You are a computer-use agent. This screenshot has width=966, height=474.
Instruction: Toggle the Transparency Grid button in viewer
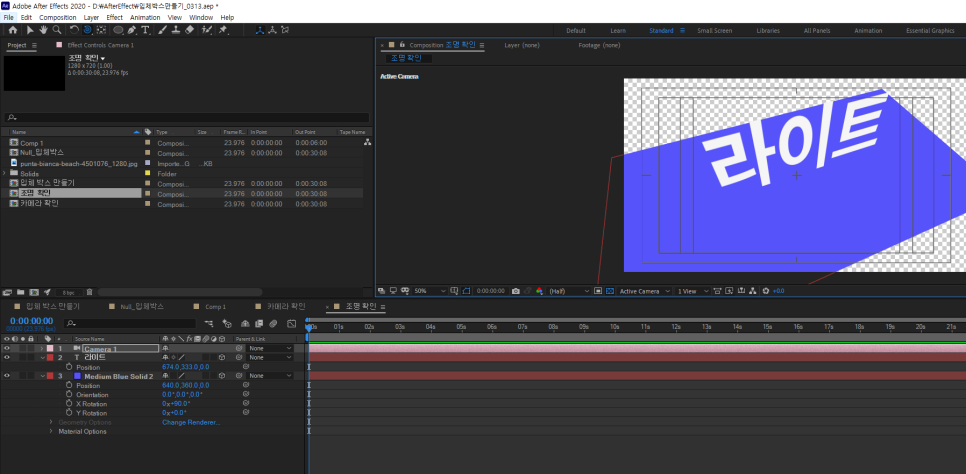click(610, 291)
